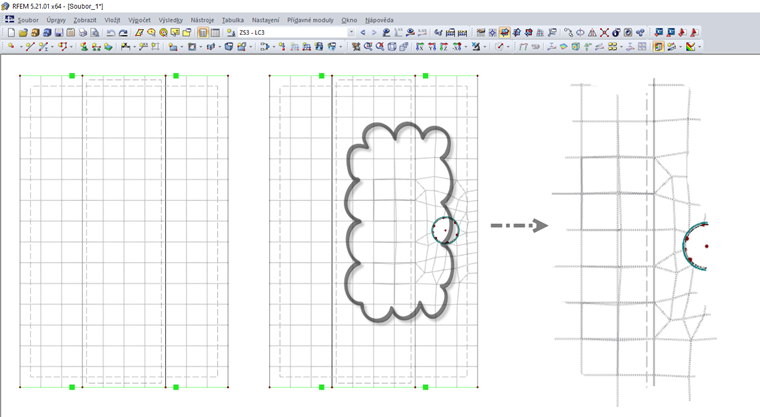Image resolution: width=760 pixels, height=417 pixels.
Task: Toggle highlighted panel button in second toolbar
Action: click(658, 47)
